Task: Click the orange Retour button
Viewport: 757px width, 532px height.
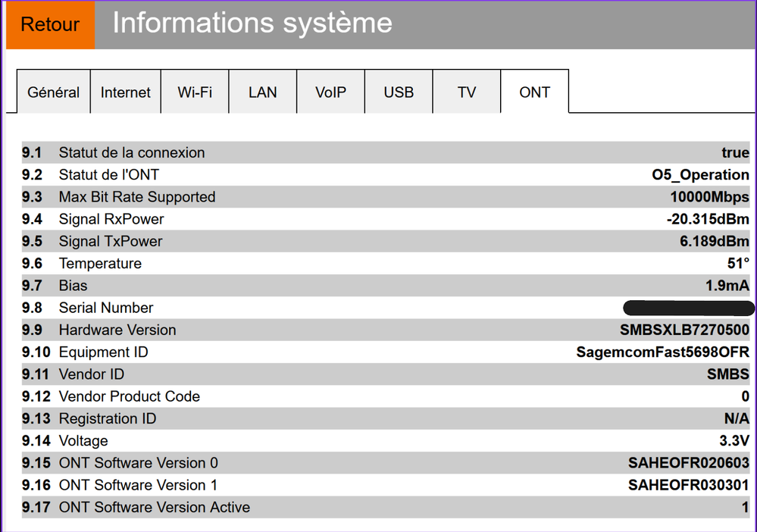Action: tap(50, 24)
